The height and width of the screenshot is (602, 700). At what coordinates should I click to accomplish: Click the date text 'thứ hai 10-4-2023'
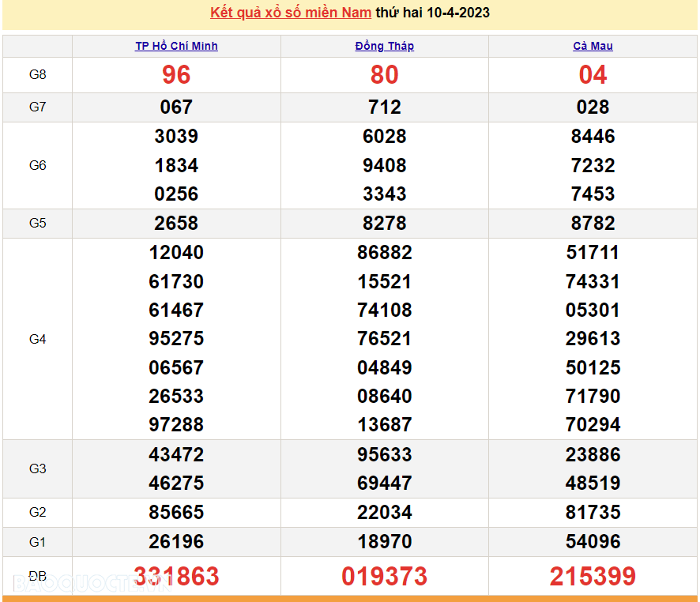432,13
